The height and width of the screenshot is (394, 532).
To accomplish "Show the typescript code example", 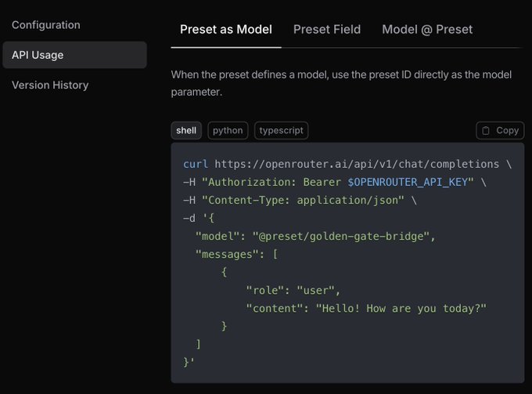I will 281,131.
